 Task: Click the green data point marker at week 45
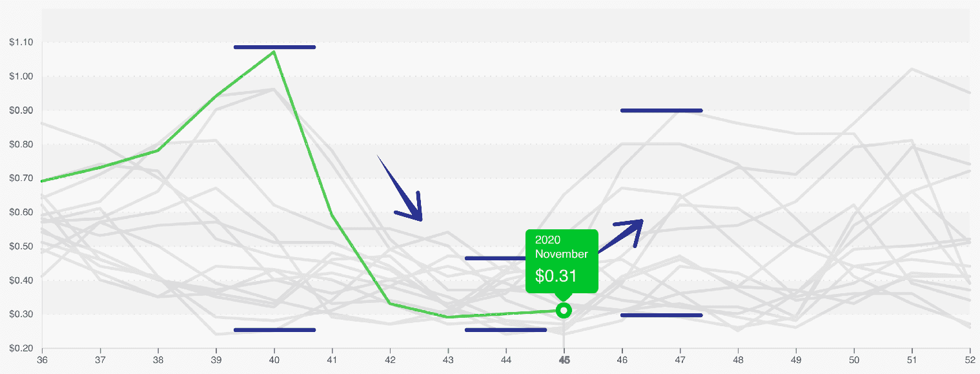coord(564,311)
